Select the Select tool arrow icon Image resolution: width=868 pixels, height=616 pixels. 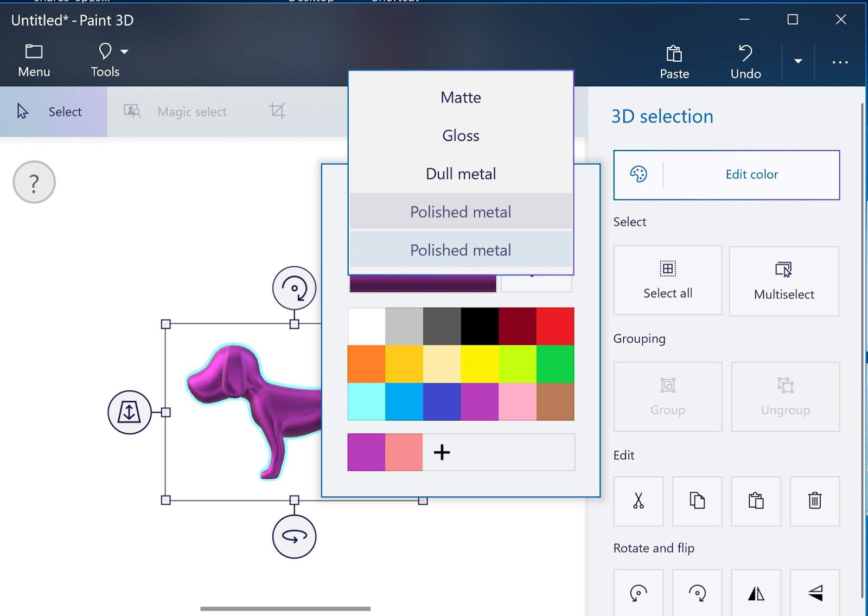pyautogui.click(x=22, y=111)
